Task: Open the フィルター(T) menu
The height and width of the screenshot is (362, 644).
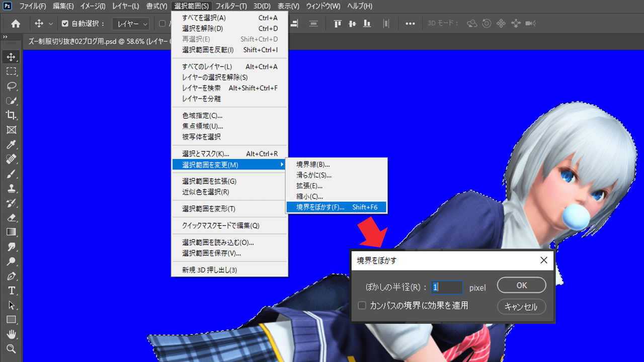Action: pos(231,6)
